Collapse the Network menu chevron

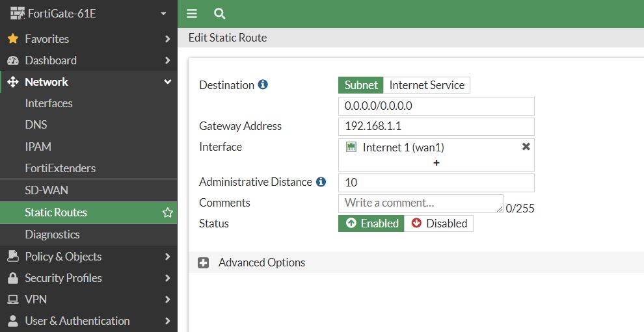[168, 82]
